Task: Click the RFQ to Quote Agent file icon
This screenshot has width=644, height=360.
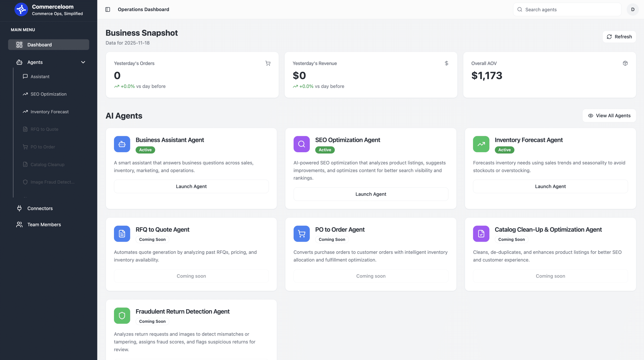Action: pyautogui.click(x=122, y=234)
